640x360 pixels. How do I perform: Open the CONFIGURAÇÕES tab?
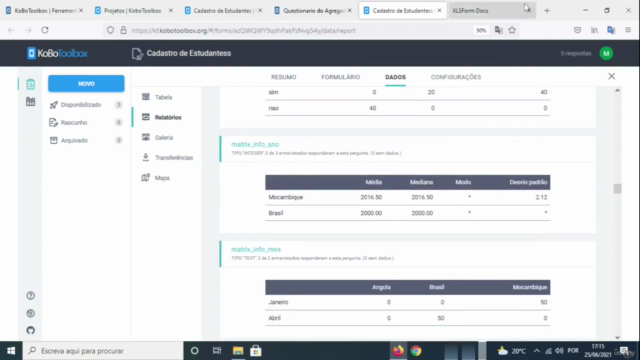[x=456, y=77]
